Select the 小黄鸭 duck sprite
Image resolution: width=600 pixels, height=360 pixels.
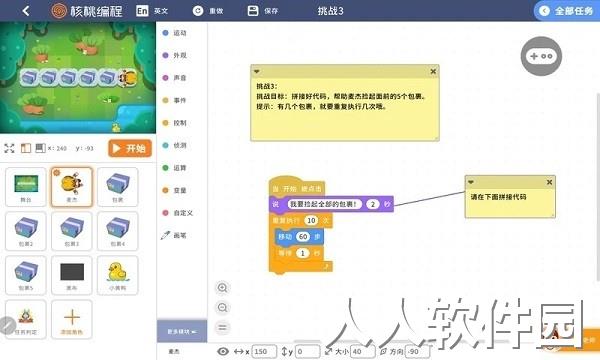click(118, 275)
